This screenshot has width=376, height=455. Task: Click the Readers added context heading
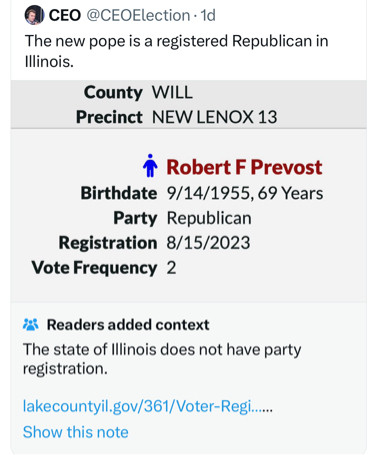coord(128,325)
